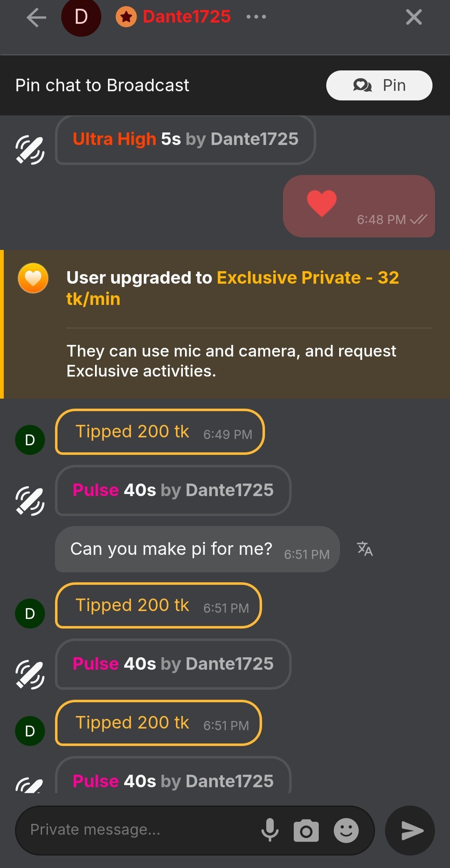Click the green D avatar beside 6:49 tip
Viewport: 450px width, 868px height.
click(30, 440)
